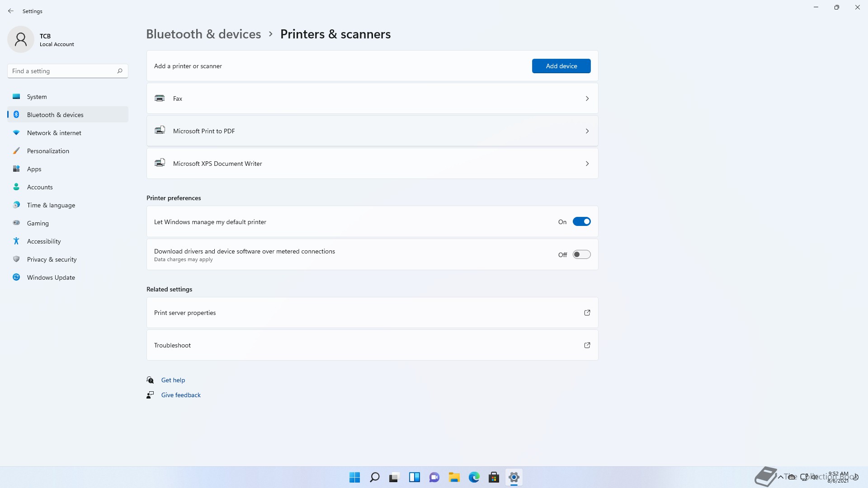Go to Personalization settings
Screen dimensions: 868x488
point(68,151)
